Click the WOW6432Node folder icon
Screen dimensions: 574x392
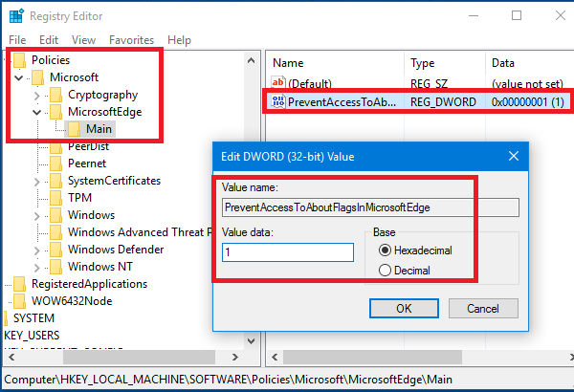pos(20,301)
